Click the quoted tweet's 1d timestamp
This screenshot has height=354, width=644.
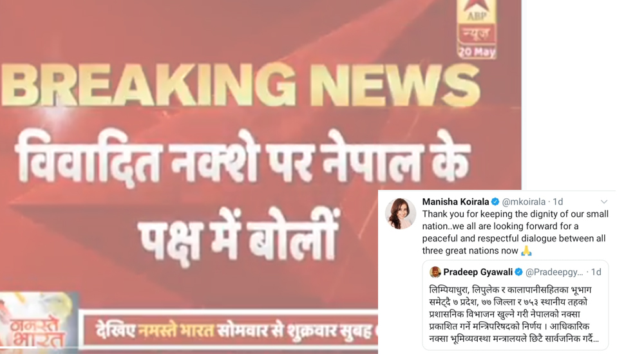point(596,272)
